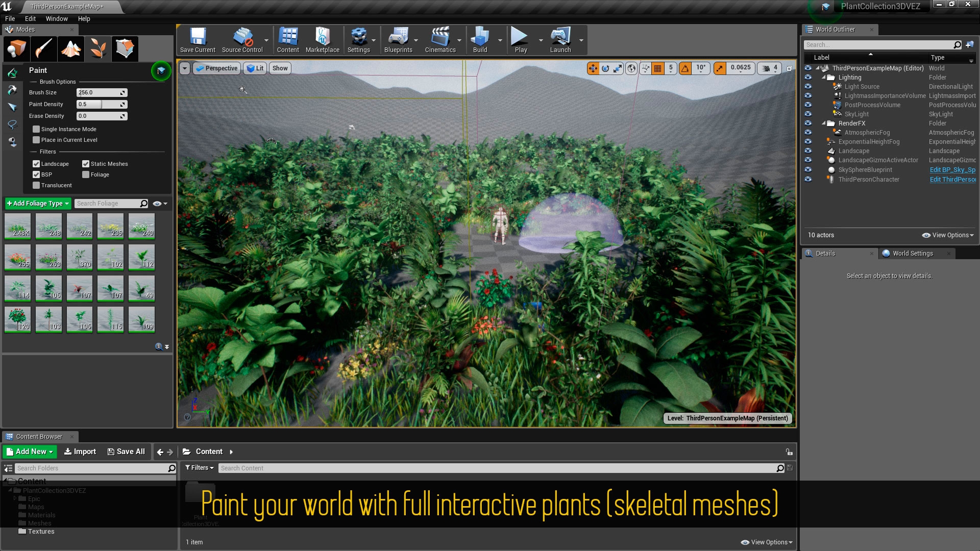Uncheck the Static Meshes filter

coord(86,164)
